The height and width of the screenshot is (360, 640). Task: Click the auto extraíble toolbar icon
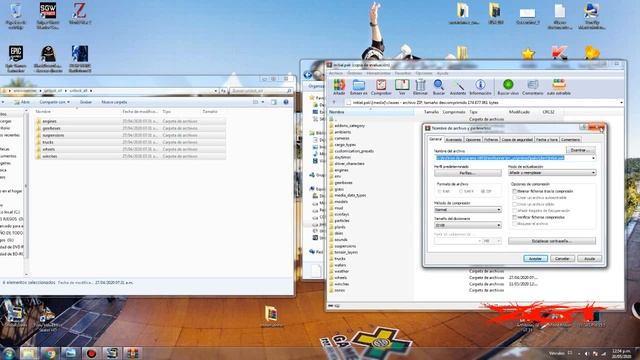coord(558,87)
